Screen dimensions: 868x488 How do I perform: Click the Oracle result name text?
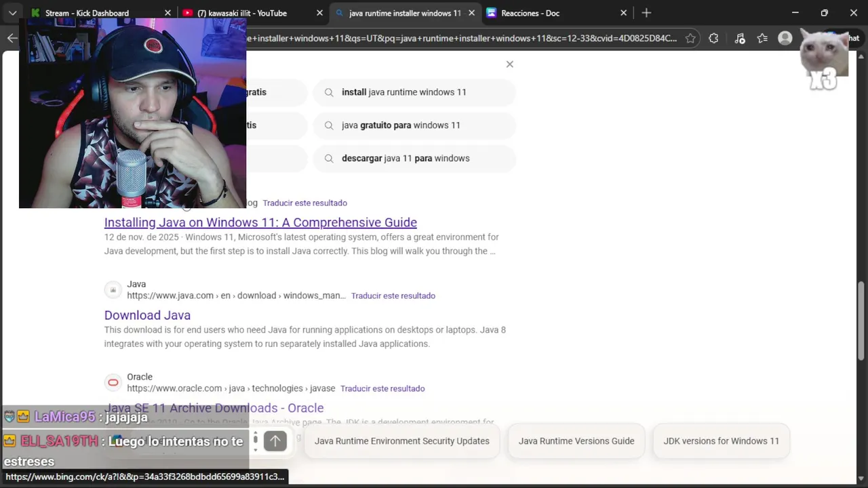(x=140, y=377)
